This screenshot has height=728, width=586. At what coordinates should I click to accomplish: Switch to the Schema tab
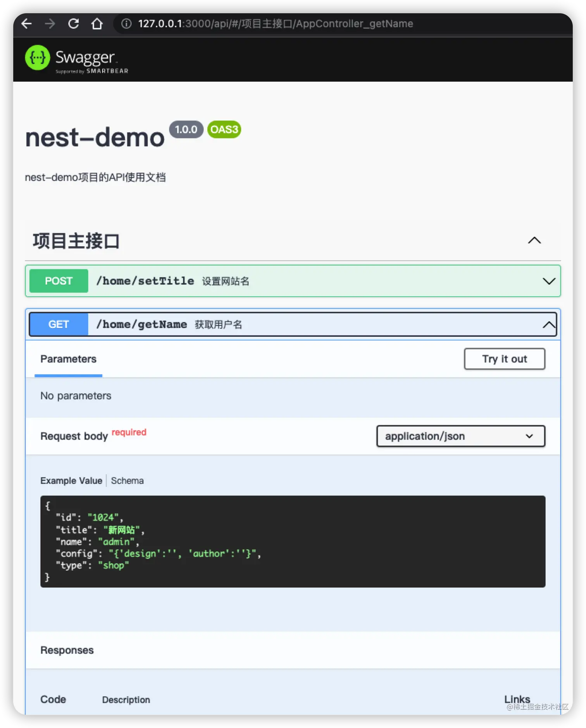pyautogui.click(x=127, y=481)
